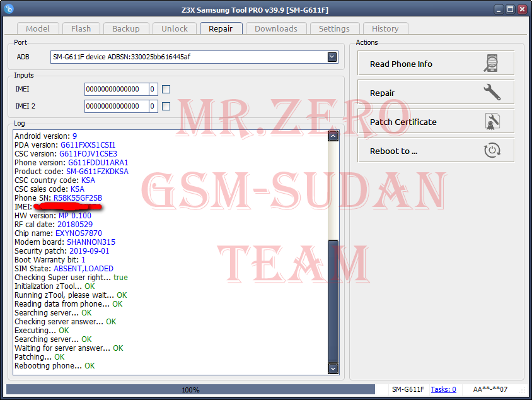Open the ADB port dropdown arrow
Image resolution: width=532 pixels, height=400 pixels.
tap(332, 57)
